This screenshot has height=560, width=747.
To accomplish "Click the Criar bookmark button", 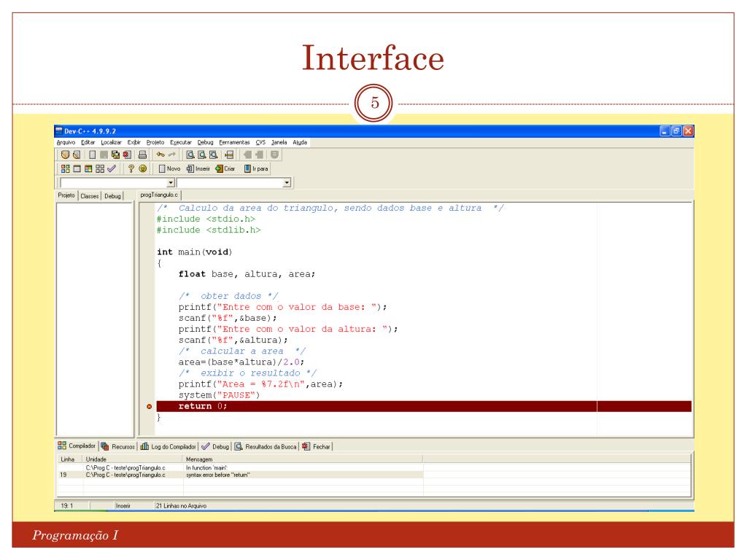I will coord(225,168).
